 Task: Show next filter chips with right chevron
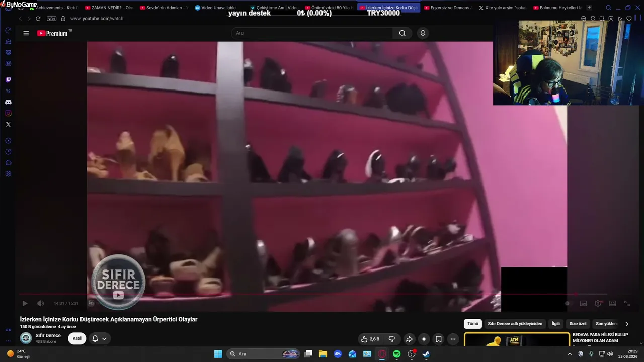[x=626, y=324]
